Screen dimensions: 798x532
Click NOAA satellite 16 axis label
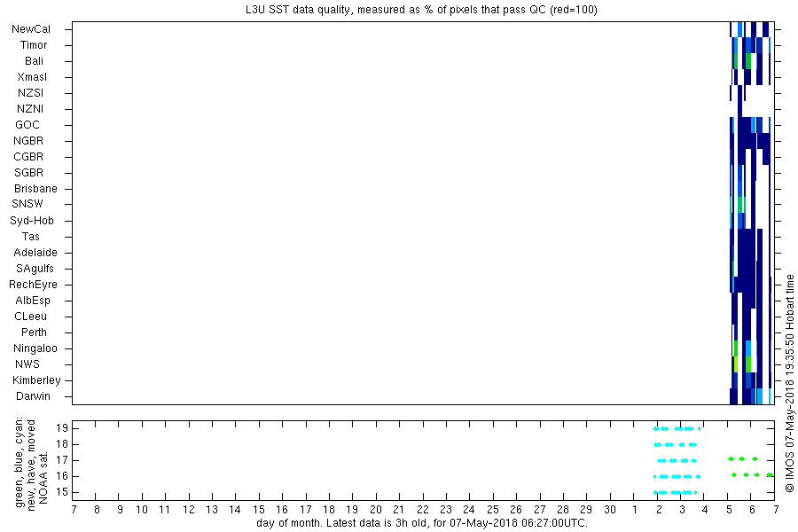tap(61, 476)
